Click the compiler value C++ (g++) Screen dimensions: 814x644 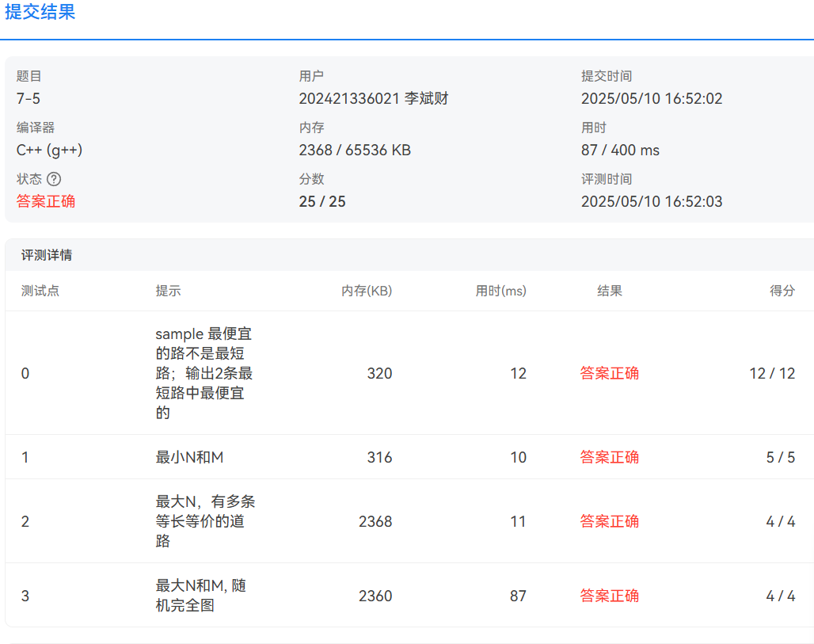click(49, 151)
